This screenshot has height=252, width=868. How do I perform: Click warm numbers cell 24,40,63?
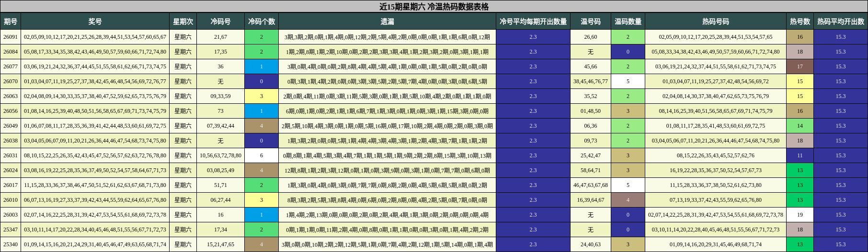591,244
